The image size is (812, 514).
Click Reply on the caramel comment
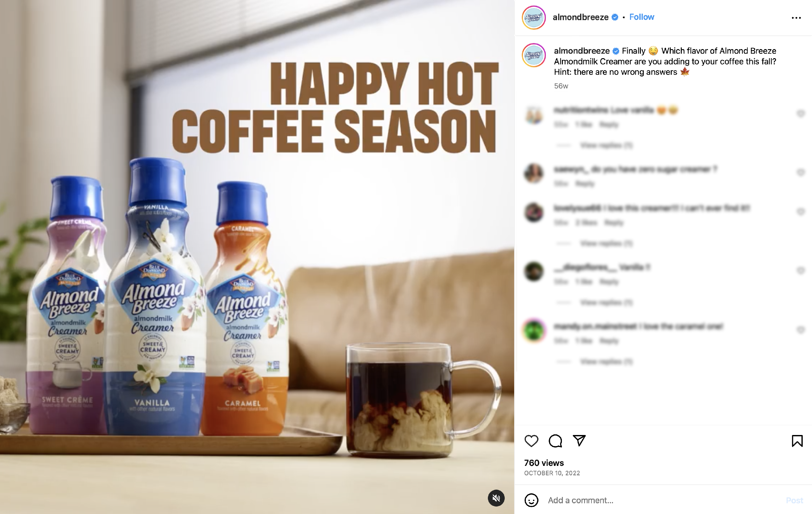click(609, 341)
